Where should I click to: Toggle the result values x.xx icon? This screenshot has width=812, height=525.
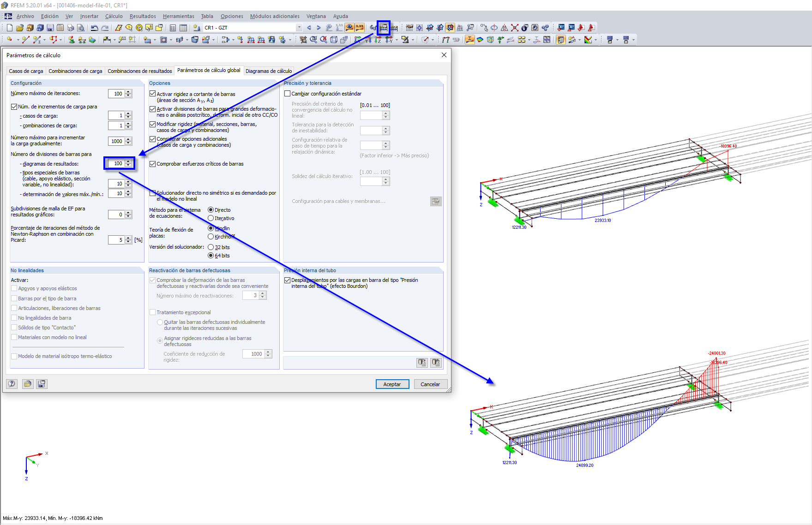coord(360,28)
